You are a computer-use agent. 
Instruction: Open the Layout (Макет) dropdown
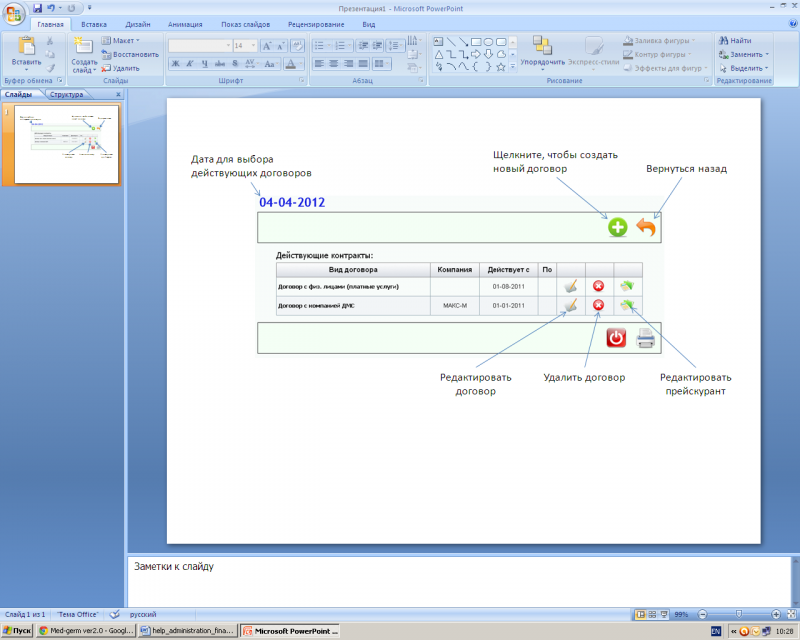tap(124, 41)
